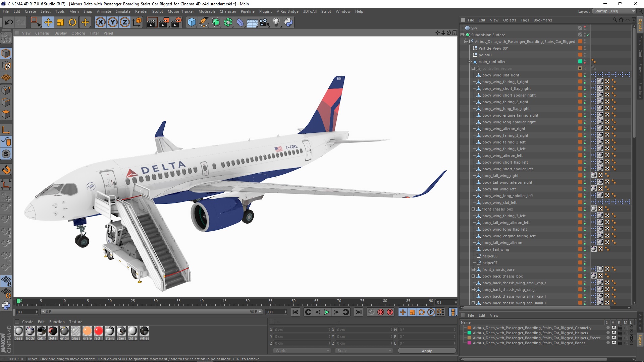Open the Scale mode dropdown
This screenshot has width=644, height=362.
(364, 351)
